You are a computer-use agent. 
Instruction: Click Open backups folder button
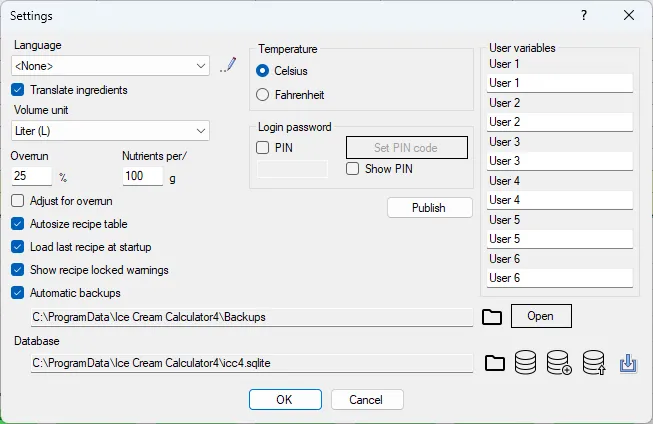(x=541, y=316)
